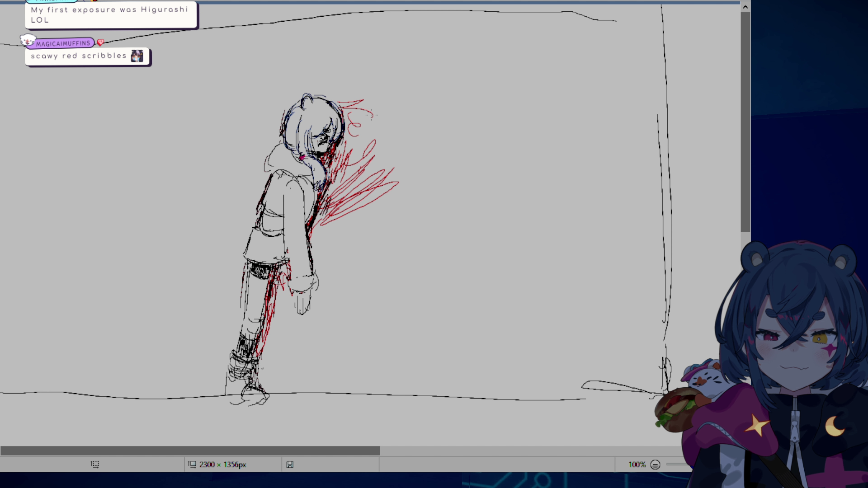868x488 pixels.
Task: Click the heart badge beside MAGICAIMUFFINS
Action: [100, 42]
